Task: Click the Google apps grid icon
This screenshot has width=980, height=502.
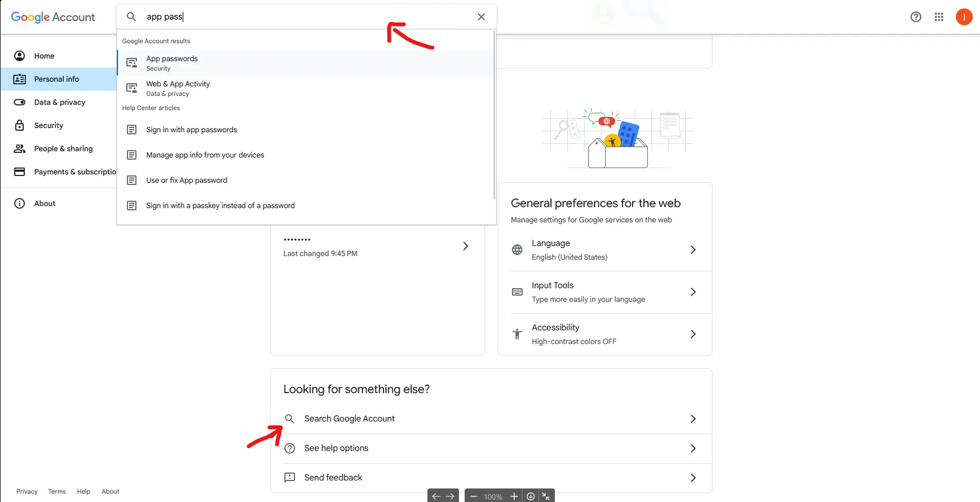Action: (x=939, y=17)
